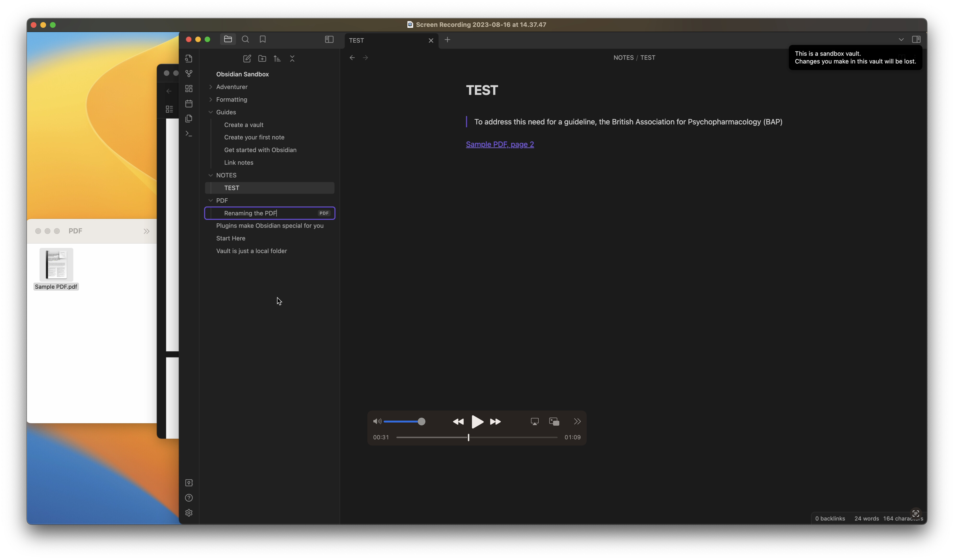This screenshot has width=954, height=560.
Task: Show 0 backlinks in status bar
Action: pos(830,518)
